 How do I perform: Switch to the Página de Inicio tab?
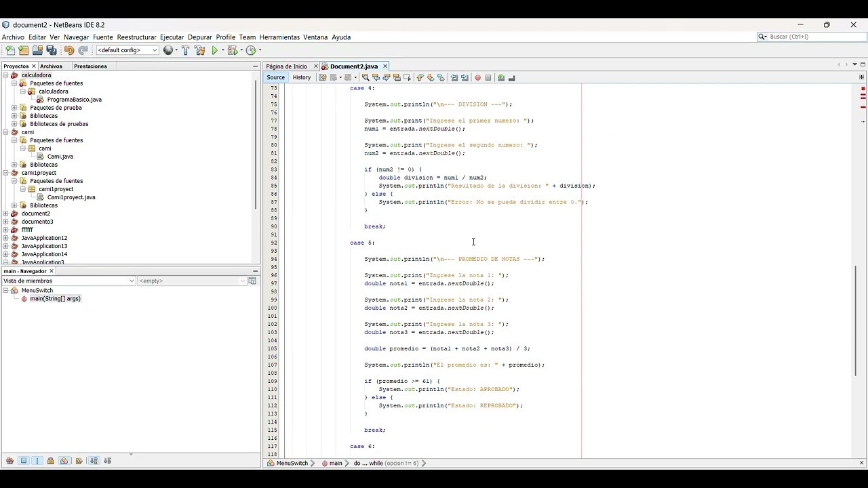click(x=286, y=66)
